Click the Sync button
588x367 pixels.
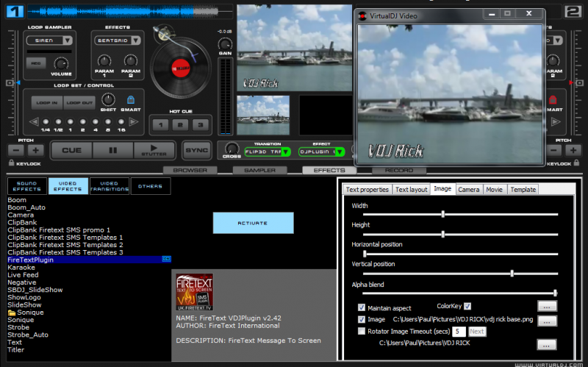196,150
